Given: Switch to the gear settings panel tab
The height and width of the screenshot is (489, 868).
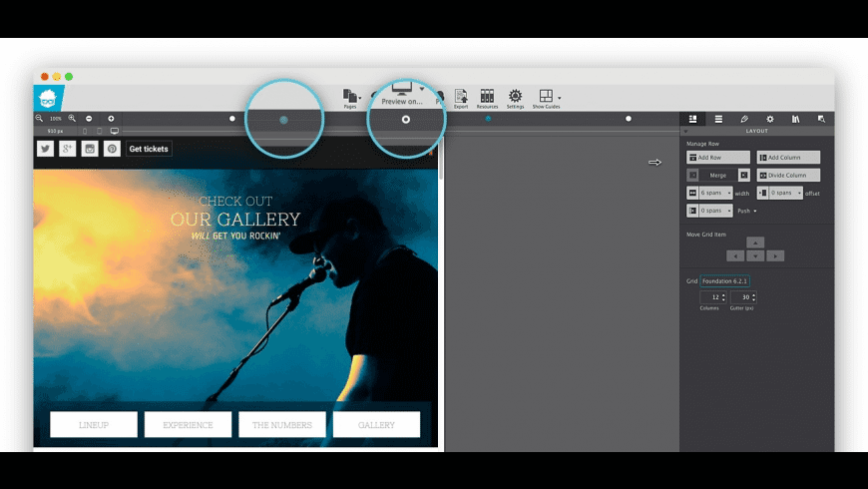Looking at the screenshot, I should [x=770, y=119].
